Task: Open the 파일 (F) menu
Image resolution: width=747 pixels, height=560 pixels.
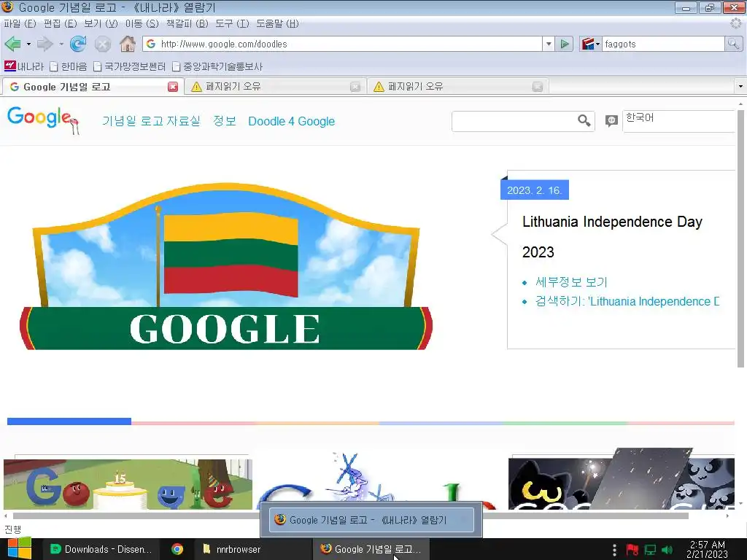Action: (x=20, y=23)
